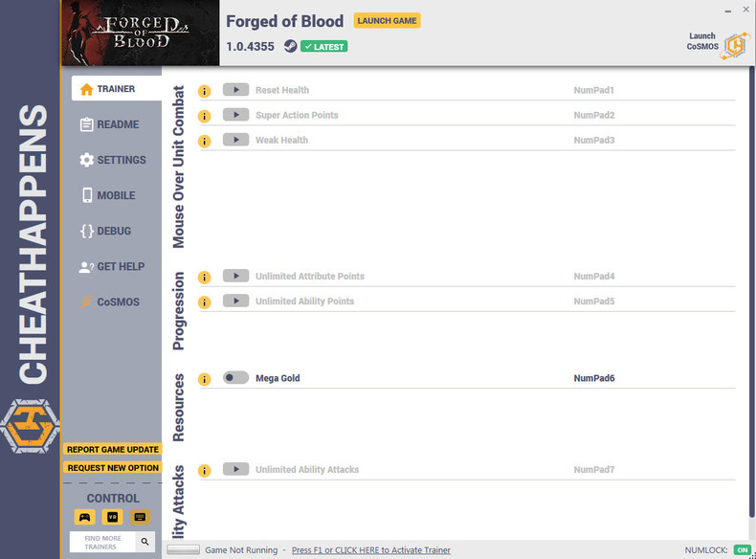Click the NumPad4 hotkey label
Screen dimensions: 756x559
click(x=594, y=277)
